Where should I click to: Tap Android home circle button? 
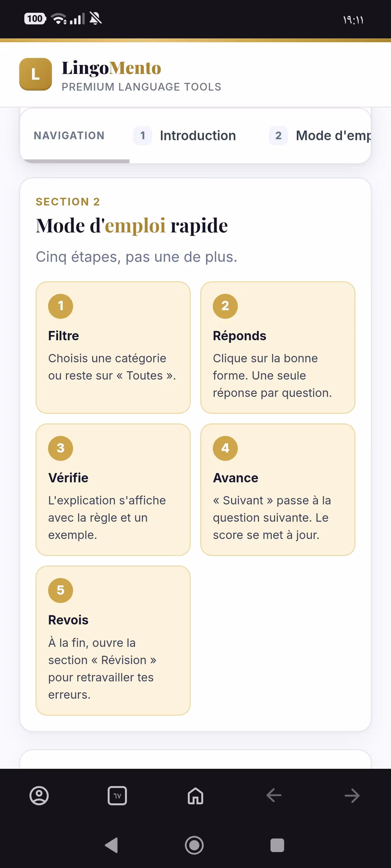pos(194,845)
